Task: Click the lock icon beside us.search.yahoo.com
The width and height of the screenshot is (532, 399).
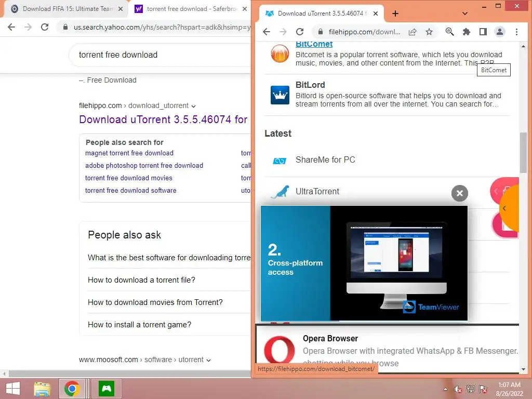Action: click(x=65, y=27)
